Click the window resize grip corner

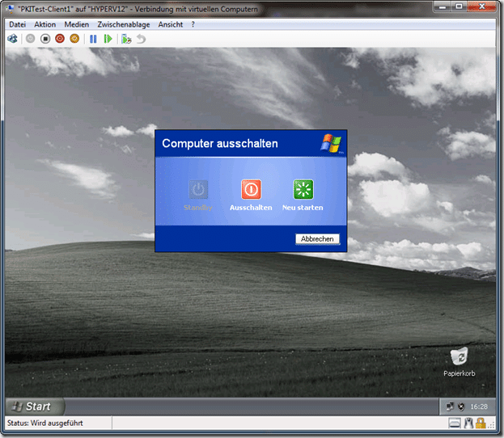click(492, 425)
